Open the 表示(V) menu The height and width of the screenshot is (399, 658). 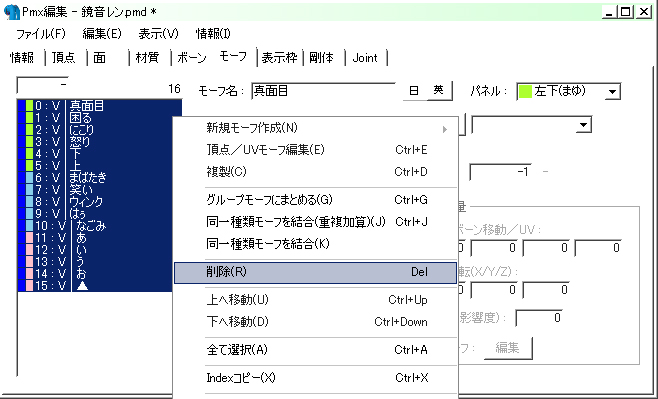click(x=158, y=34)
